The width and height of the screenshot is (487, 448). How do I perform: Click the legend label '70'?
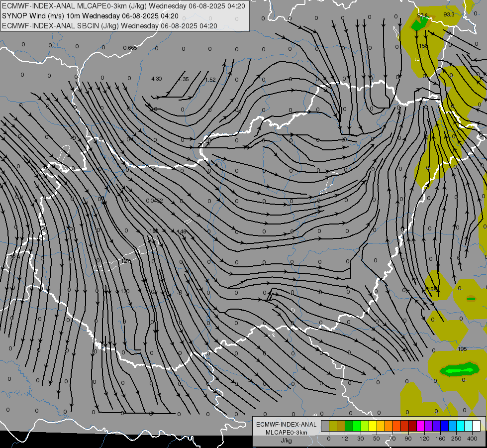click(392, 439)
